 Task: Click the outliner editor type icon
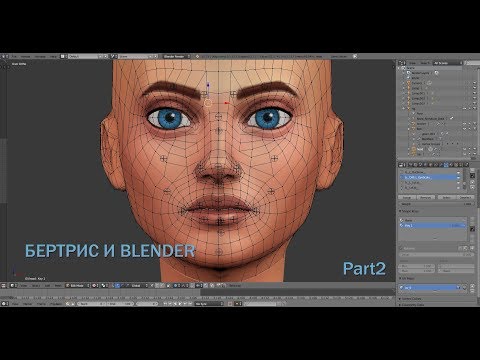[402, 63]
